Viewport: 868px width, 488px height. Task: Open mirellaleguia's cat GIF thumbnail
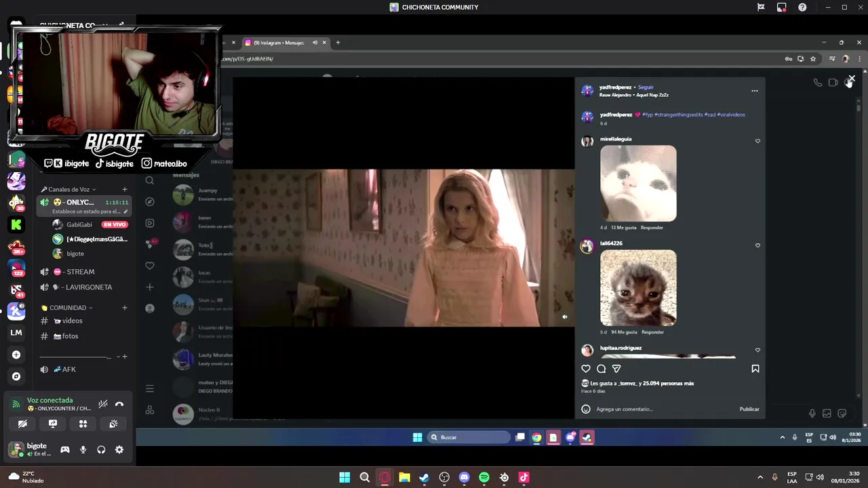tap(638, 184)
